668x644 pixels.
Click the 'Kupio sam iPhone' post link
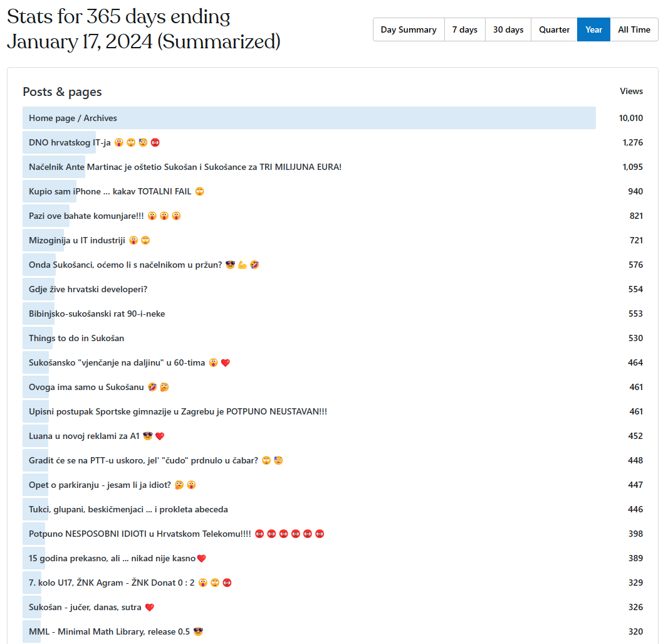110,191
